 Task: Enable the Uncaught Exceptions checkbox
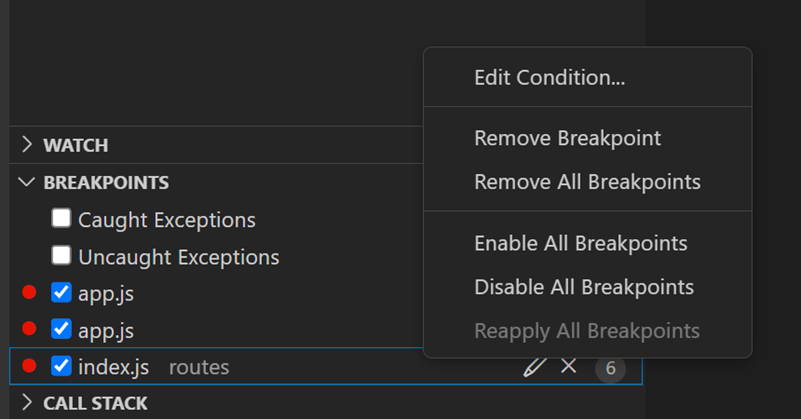tap(62, 256)
